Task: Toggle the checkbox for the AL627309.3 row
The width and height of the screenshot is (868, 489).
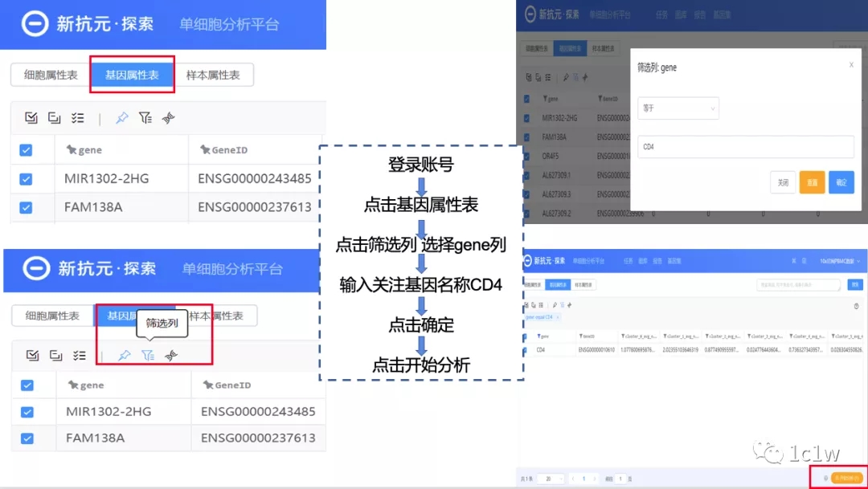Action: (x=527, y=194)
